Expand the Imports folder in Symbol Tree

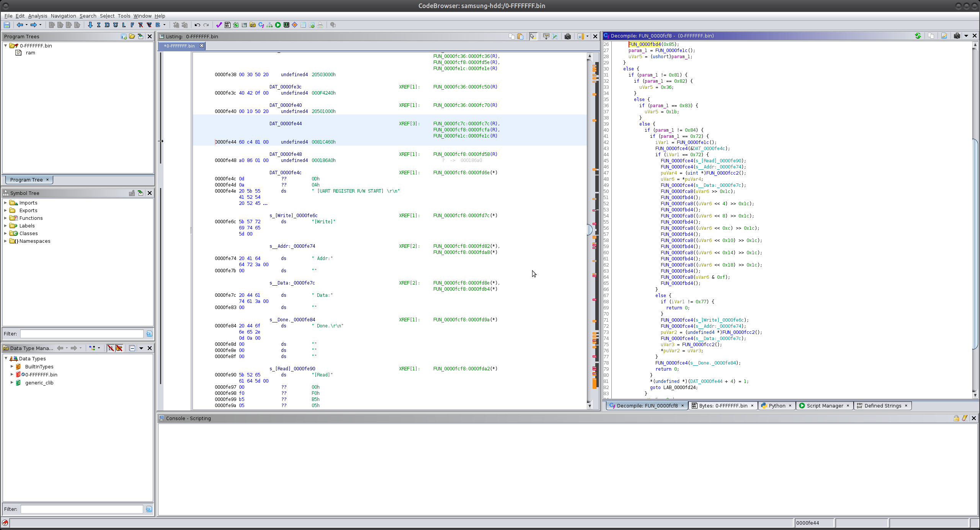[5, 203]
